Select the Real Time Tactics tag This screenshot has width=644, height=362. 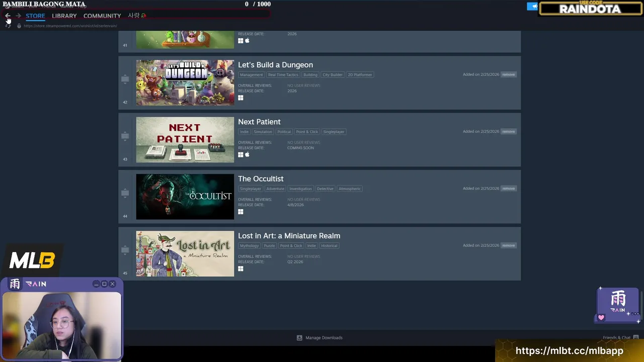click(283, 75)
